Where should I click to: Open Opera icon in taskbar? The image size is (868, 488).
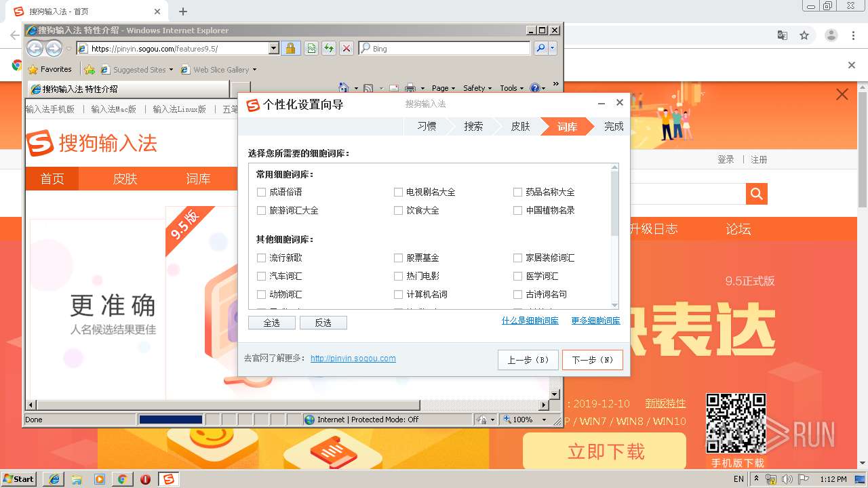[x=145, y=479]
